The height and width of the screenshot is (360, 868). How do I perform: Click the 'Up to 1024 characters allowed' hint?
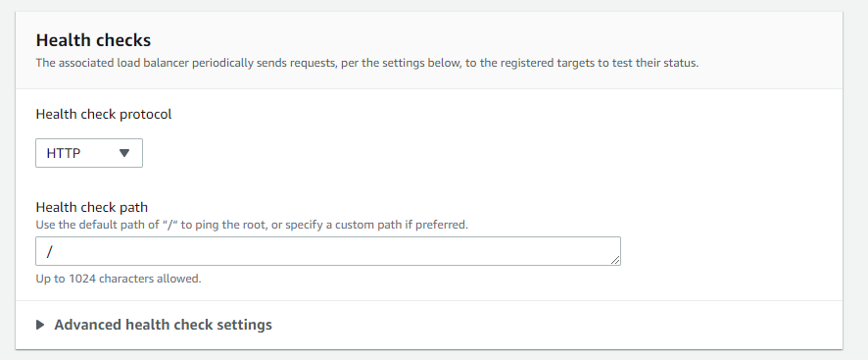click(x=119, y=279)
